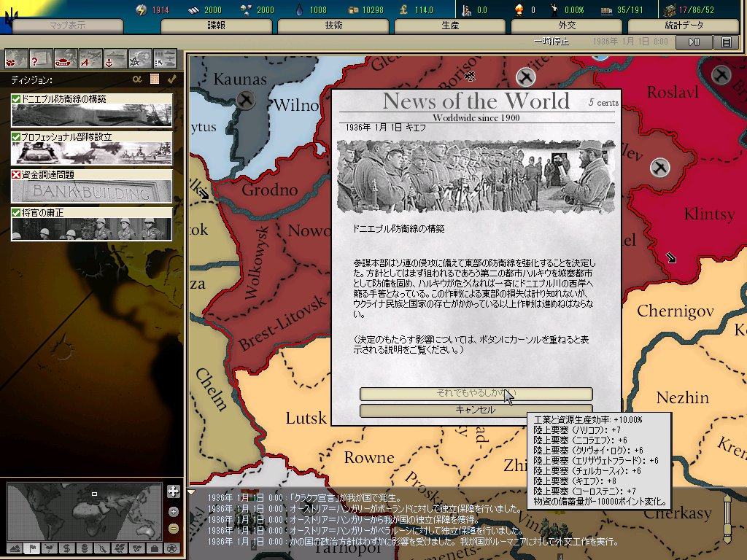The width and height of the screenshot is (747, 560).
Task: Open the 技術 technology tab
Action: pos(333,26)
